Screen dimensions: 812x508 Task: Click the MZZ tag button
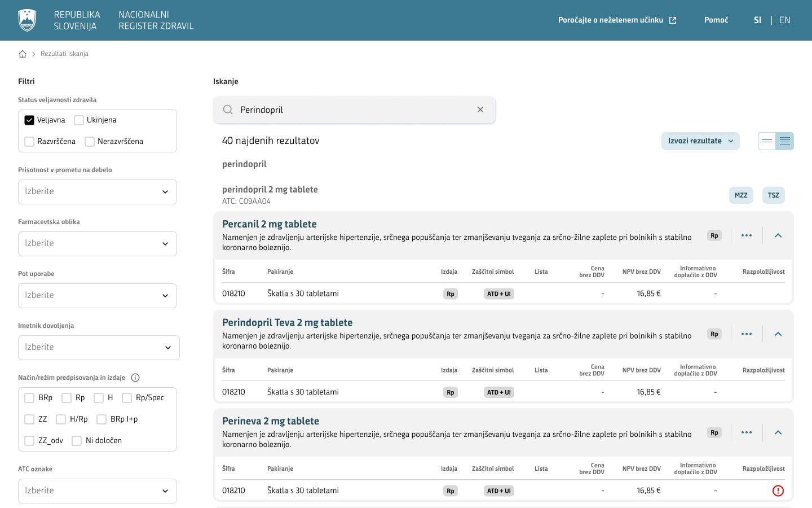[741, 195]
